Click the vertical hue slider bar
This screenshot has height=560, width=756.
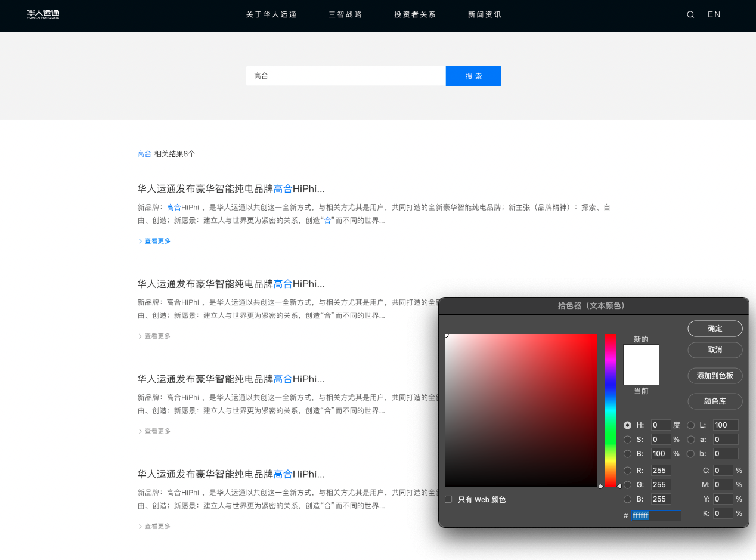click(610, 410)
